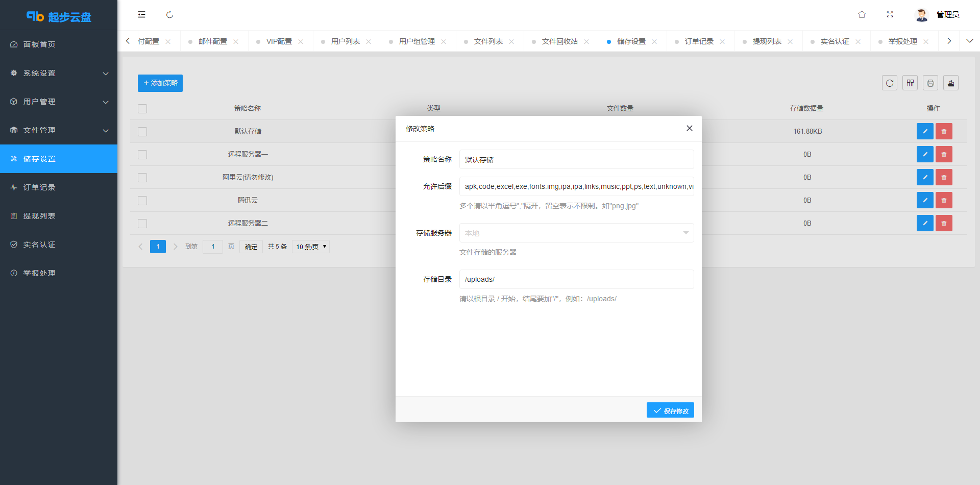Open the 存储服务器 dropdown in the dialog
Viewport: 980px width, 485px height.
tap(576, 233)
